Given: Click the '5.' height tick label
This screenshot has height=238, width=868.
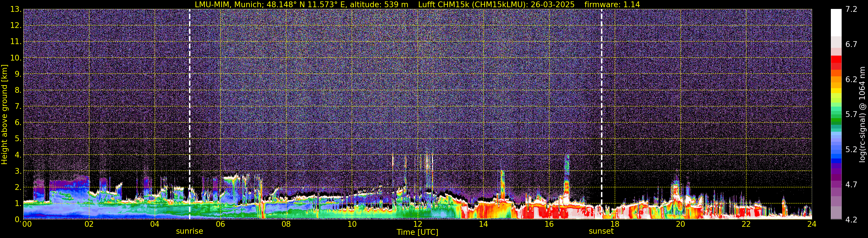Looking at the screenshot, I should (18, 139).
